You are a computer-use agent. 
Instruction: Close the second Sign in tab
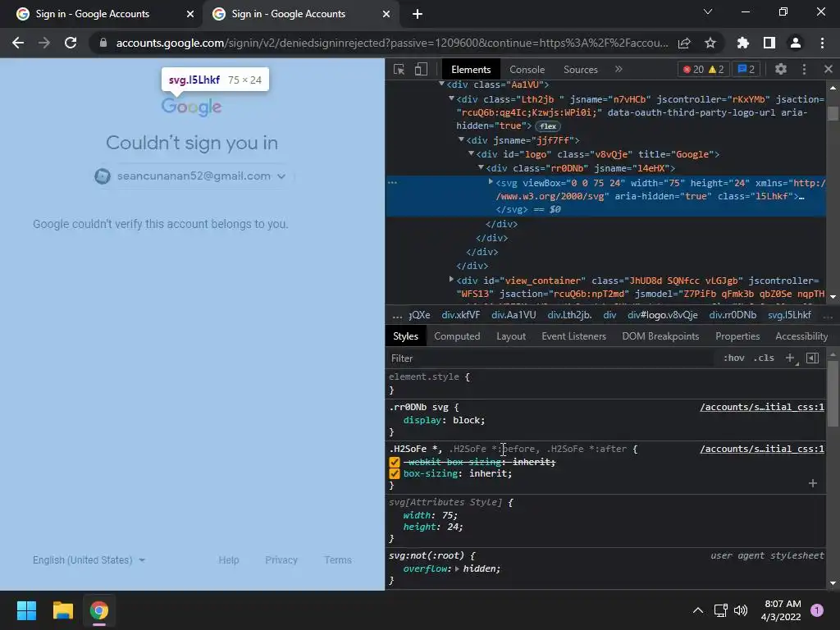coord(386,14)
